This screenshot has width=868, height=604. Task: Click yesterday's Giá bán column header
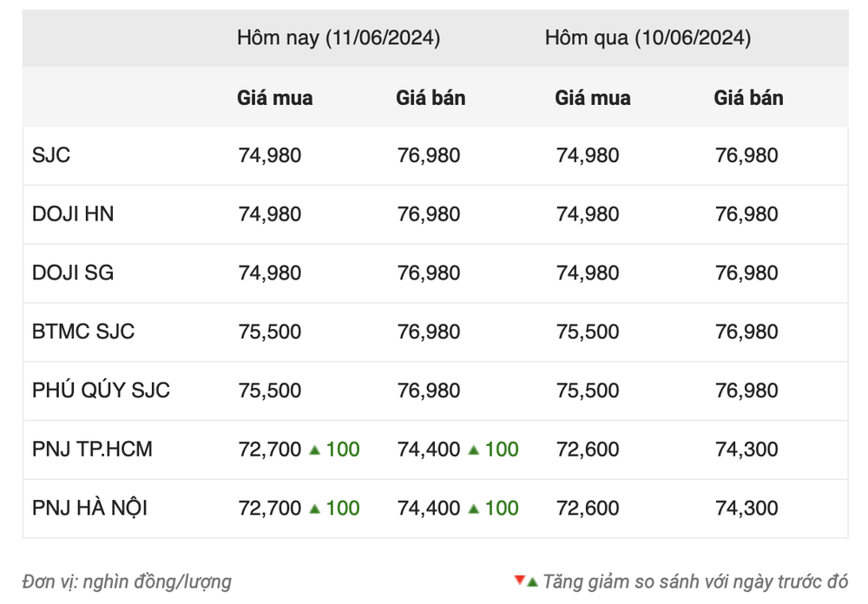pyautogui.click(x=748, y=98)
